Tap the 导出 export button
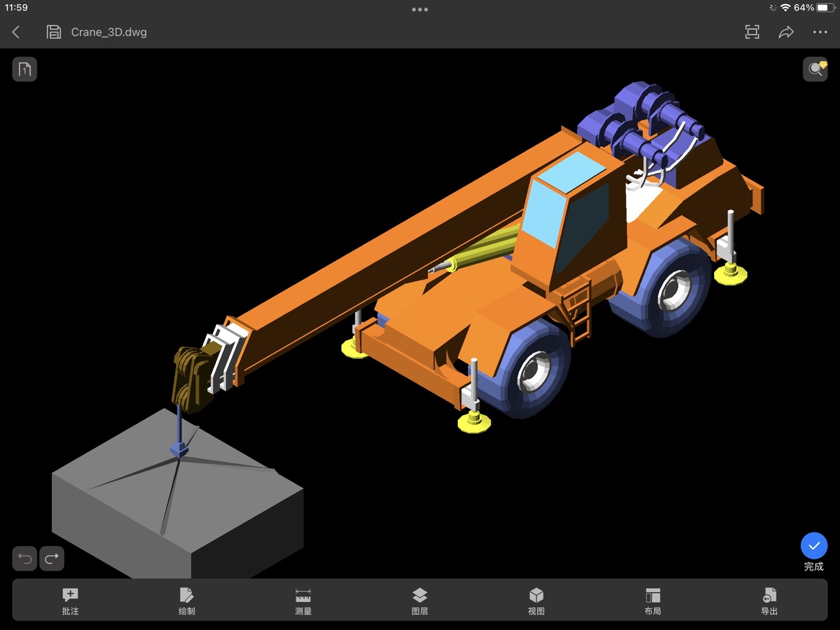 tap(769, 600)
